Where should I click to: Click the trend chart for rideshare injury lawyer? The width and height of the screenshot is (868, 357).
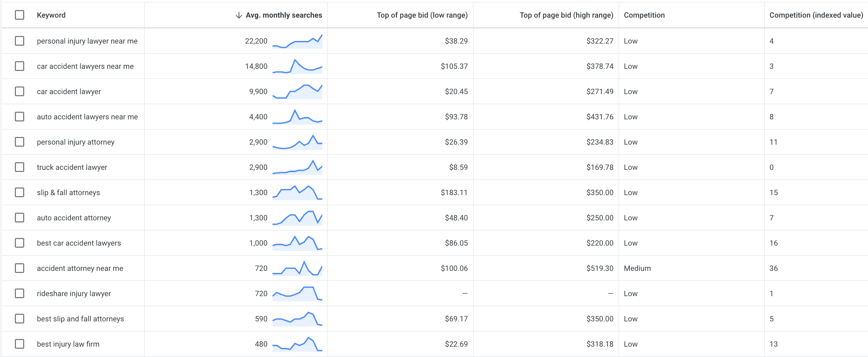(297, 293)
